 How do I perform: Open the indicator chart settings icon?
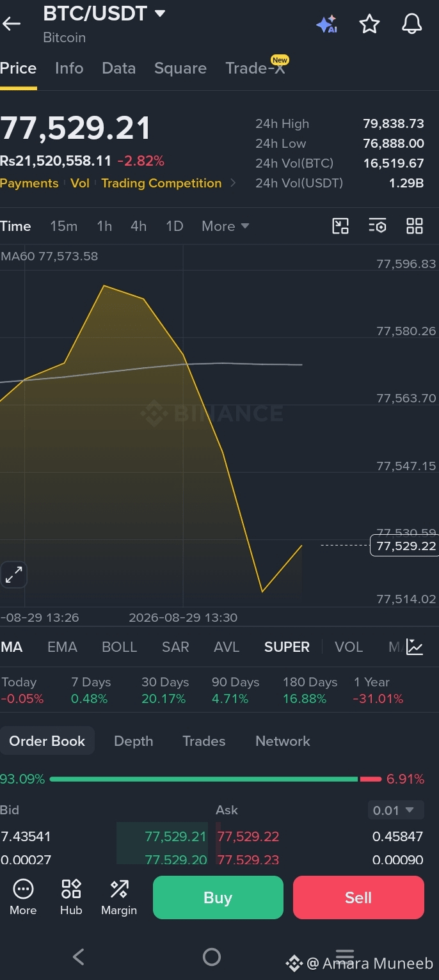pyautogui.click(x=415, y=647)
